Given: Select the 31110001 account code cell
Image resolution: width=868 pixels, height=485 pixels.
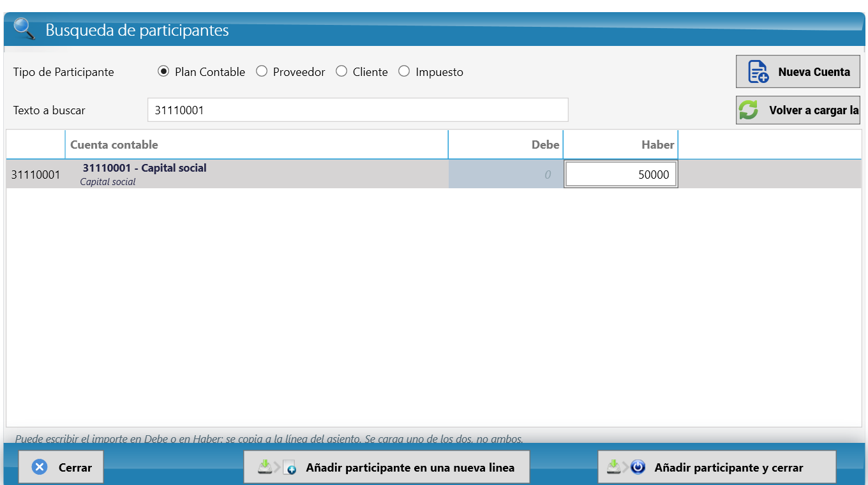Looking at the screenshot, I should (x=36, y=174).
